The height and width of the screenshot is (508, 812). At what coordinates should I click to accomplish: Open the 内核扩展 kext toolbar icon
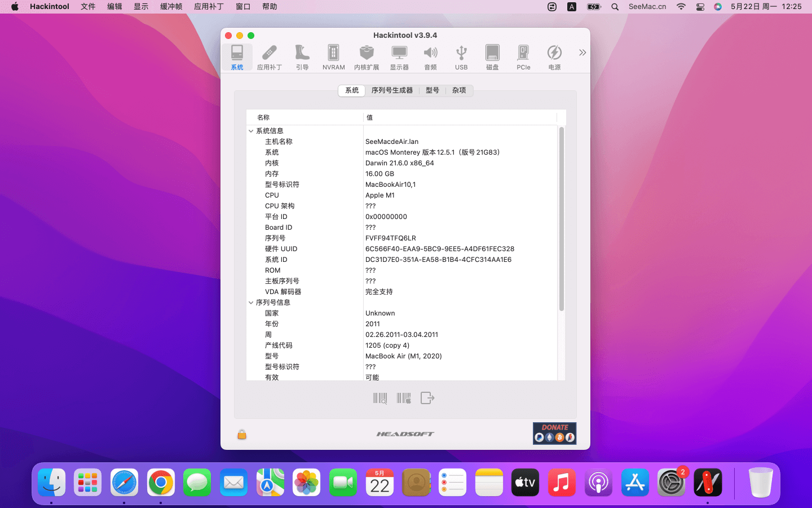367,57
